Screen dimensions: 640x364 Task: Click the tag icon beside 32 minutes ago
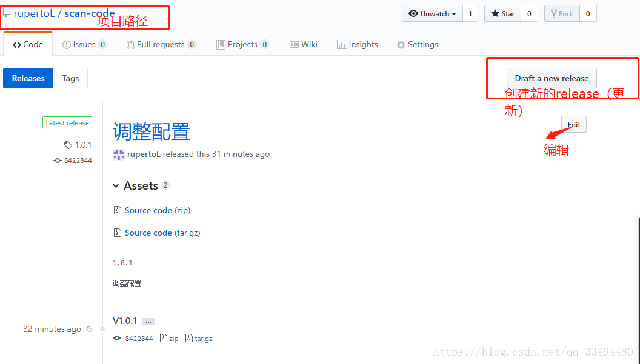pyautogui.click(x=89, y=329)
